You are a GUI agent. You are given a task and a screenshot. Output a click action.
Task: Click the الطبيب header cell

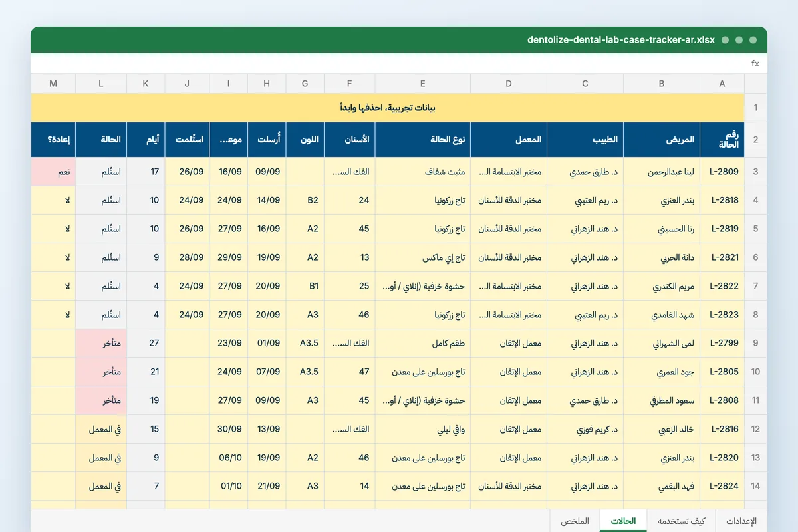tap(585, 140)
